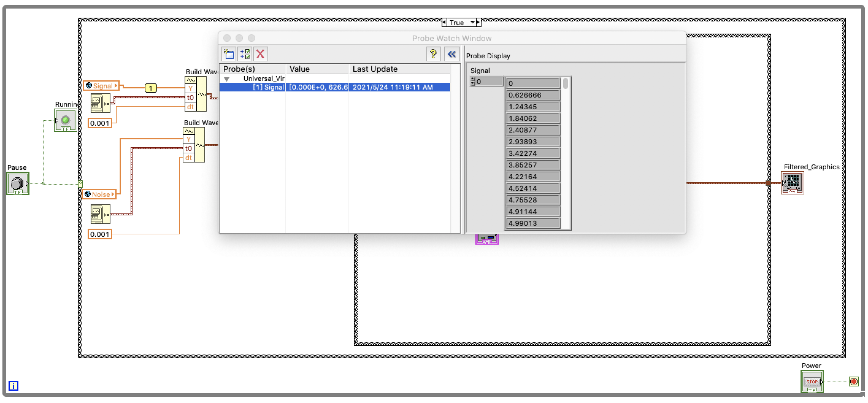Collapse probe display with double-arrow icon
The width and height of the screenshot is (868, 403).
tap(452, 54)
